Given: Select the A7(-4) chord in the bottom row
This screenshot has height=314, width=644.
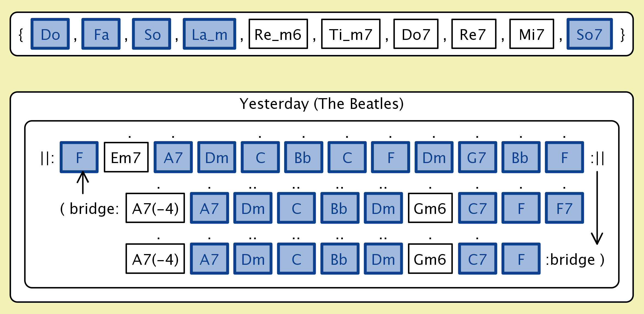Looking at the screenshot, I should tap(155, 259).
